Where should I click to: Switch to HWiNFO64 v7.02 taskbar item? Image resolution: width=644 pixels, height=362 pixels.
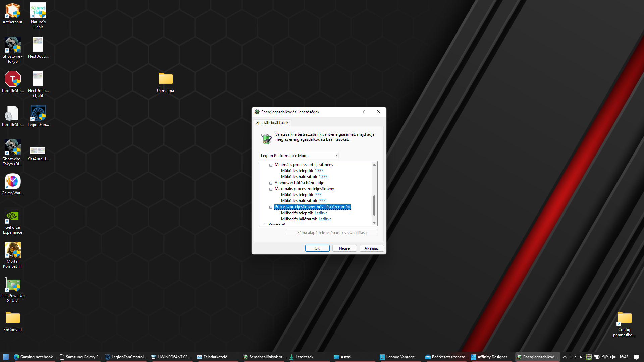pyautogui.click(x=172, y=357)
